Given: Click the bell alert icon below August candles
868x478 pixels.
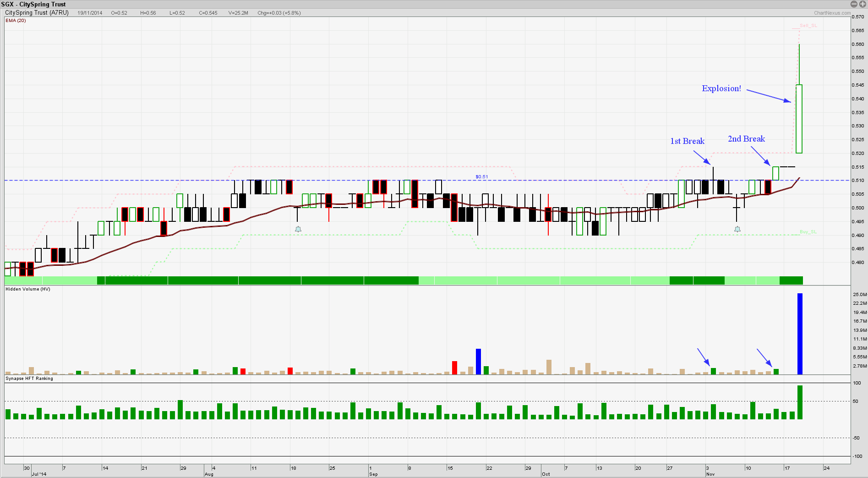Looking at the screenshot, I should click(x=298, y=229).
